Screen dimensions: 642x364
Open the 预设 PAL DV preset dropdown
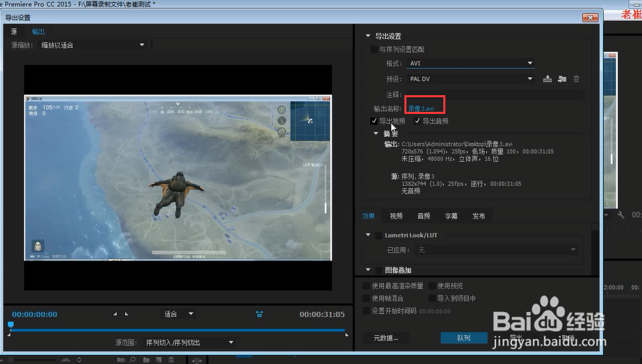[471, 78]
